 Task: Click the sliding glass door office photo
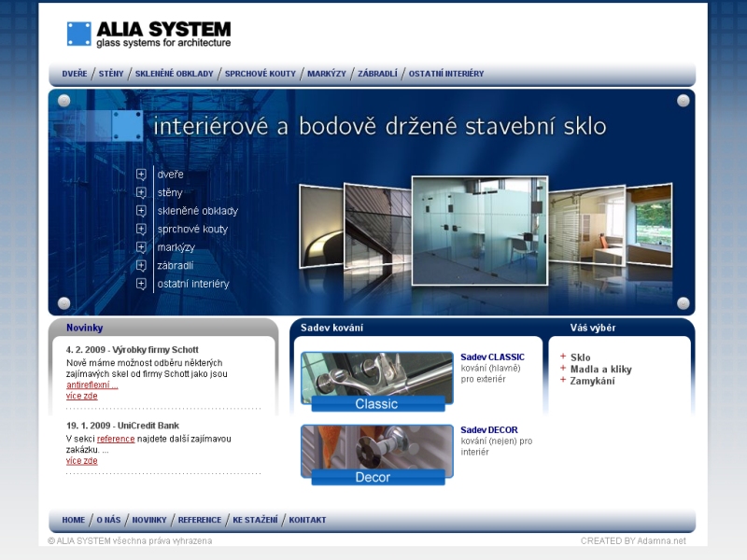point(587,225)
